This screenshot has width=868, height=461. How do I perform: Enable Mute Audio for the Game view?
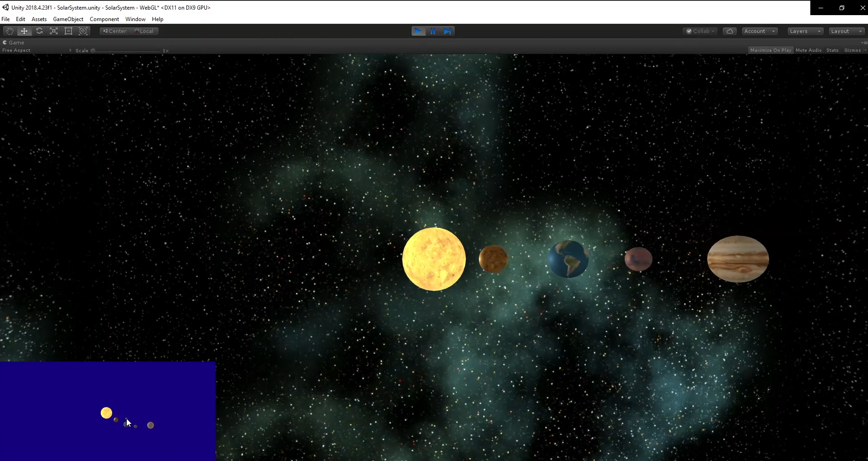[x=808, y=50]
